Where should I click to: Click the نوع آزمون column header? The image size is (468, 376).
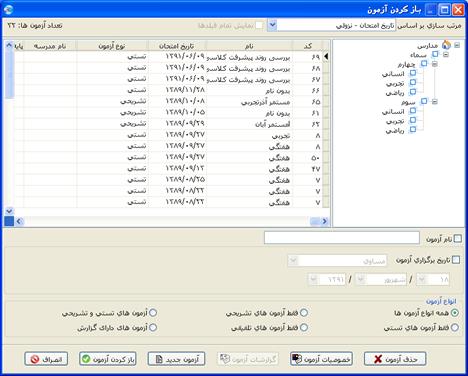[x=112, y=46]
